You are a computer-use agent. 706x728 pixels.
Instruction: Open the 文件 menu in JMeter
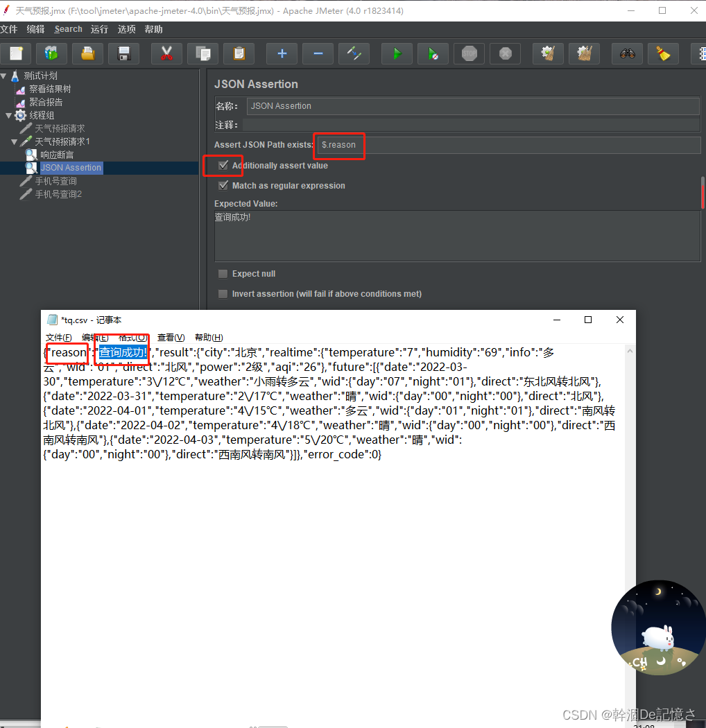(x=9, y=29)
